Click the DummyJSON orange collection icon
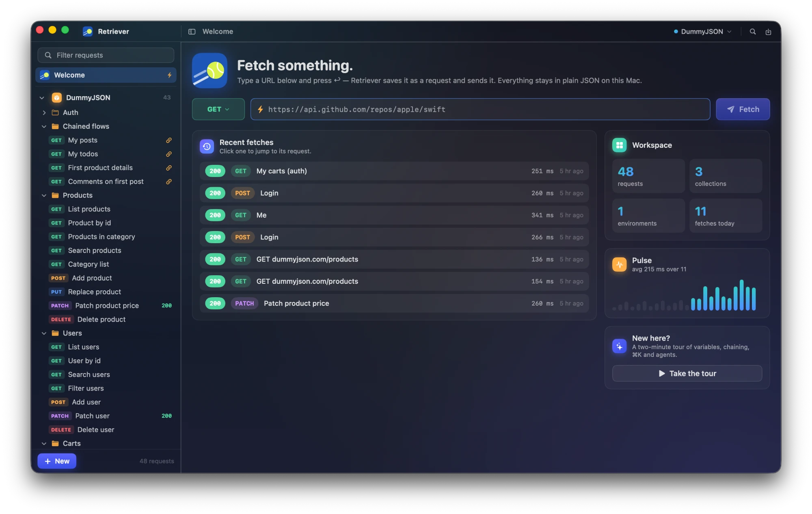812x514 pixels. pos(57,97)
